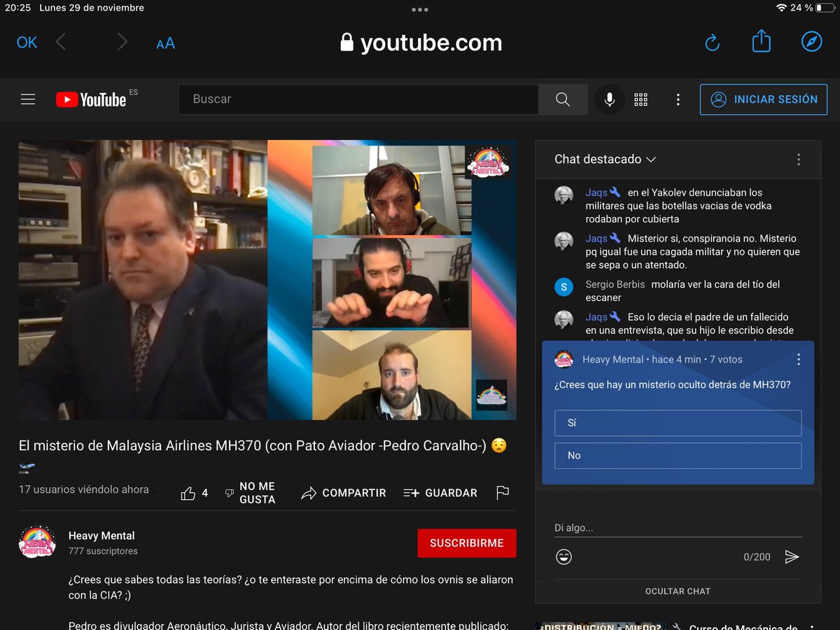Open the Safari share sheet
Viewport: 840px width, 630px height.
click(x=762, y=42)
